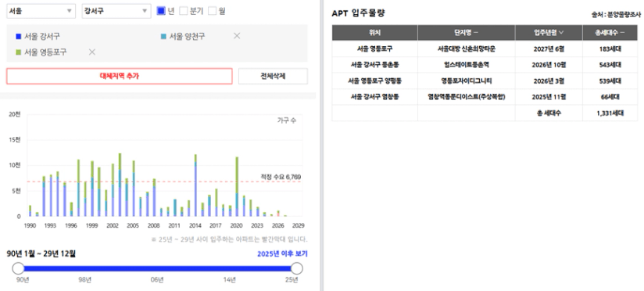Click the 539세대 cell
The image size is (644, 291).
(610, 81)
